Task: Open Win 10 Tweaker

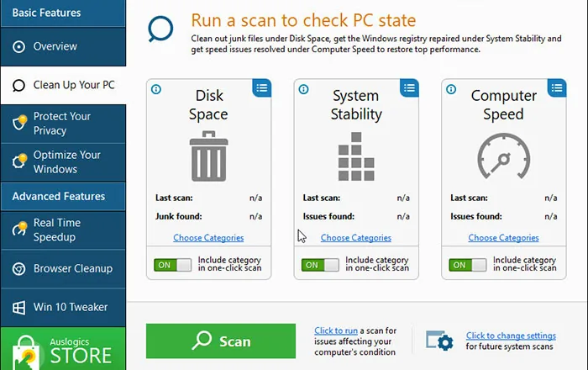Action: coord(63,307)
